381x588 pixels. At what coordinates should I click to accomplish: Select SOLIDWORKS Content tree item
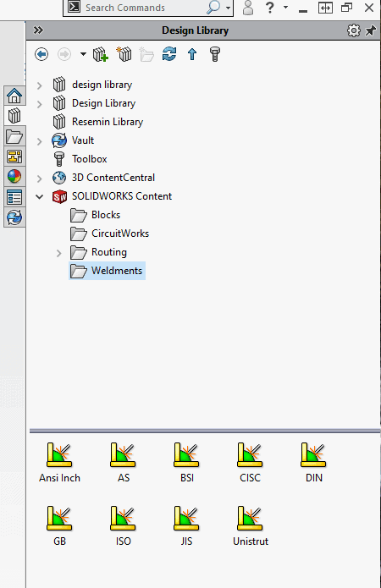pos(122,196)
